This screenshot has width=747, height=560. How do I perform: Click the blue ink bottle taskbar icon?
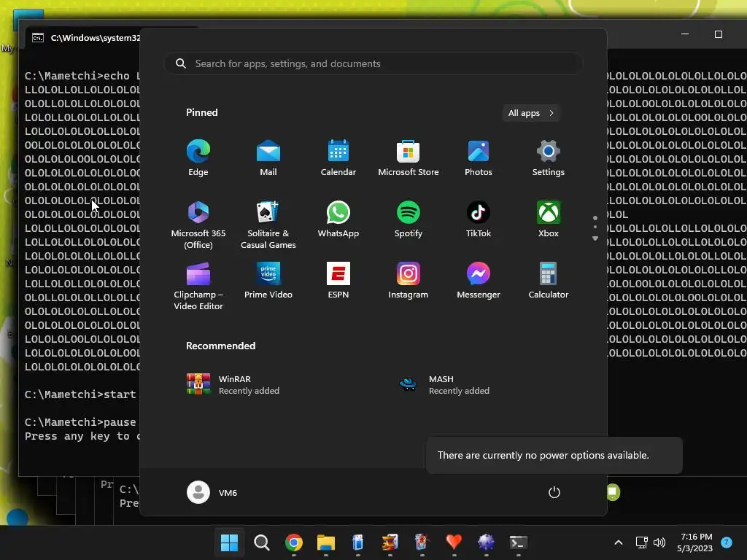coord(357,542)
